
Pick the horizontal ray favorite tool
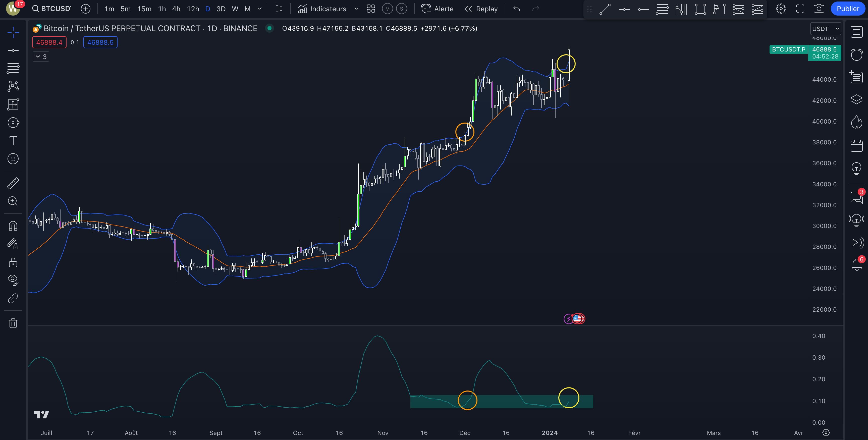[643, 9]
